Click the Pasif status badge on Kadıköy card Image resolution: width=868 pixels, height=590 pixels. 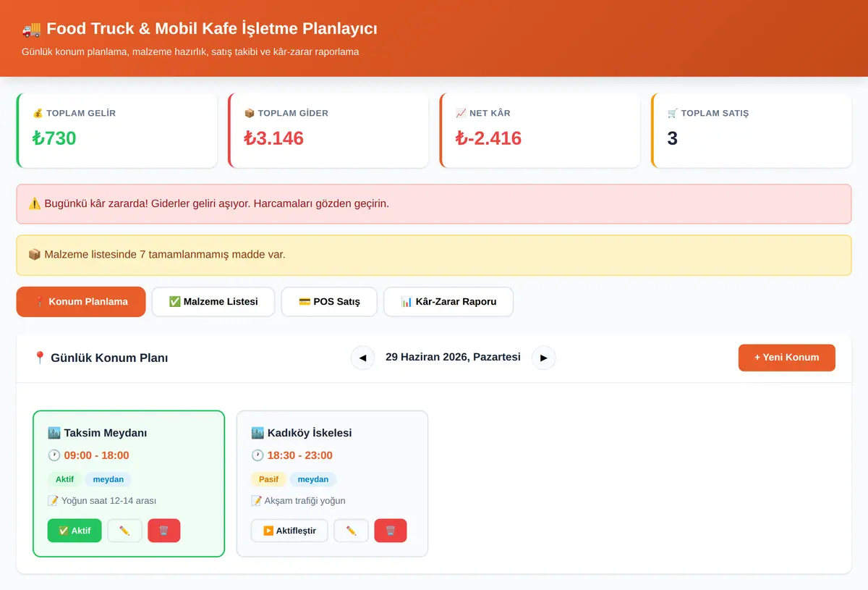268,479
